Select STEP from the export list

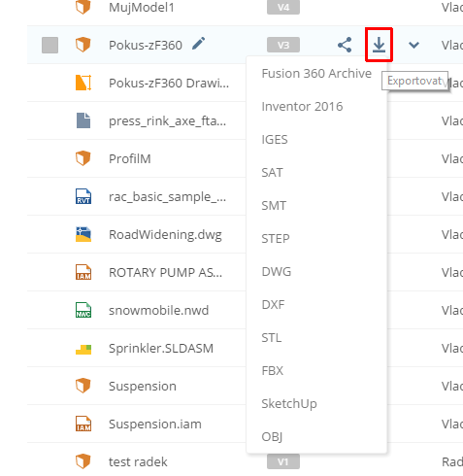[276, 239]
